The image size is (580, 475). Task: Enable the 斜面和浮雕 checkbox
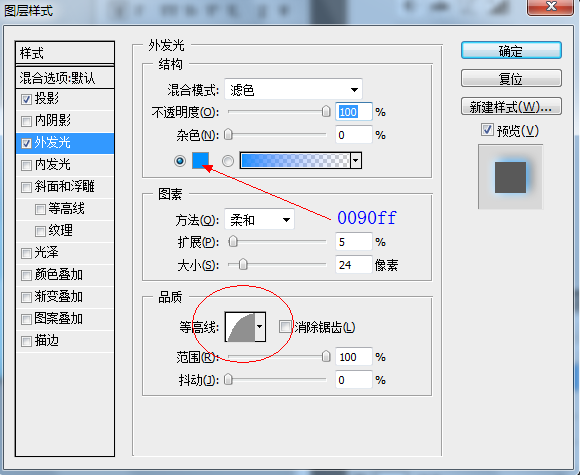tap(26, 187)
